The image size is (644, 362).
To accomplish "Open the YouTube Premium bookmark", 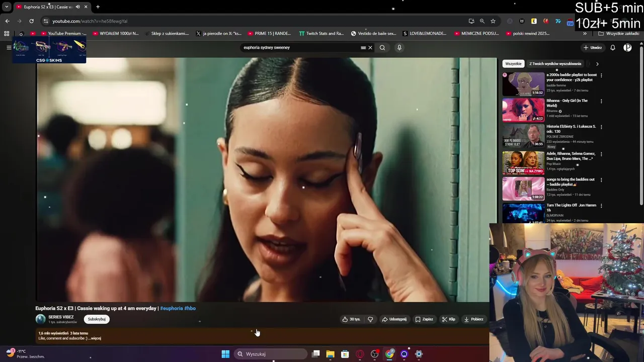I will (63, 34).
